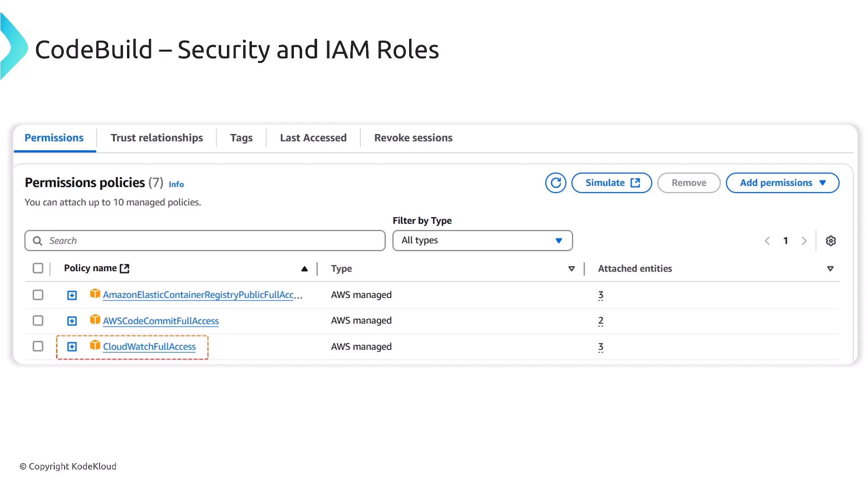Screen dimensions: 868x488
Task: Click the Simulate button
Action: (x=612, y=183)
